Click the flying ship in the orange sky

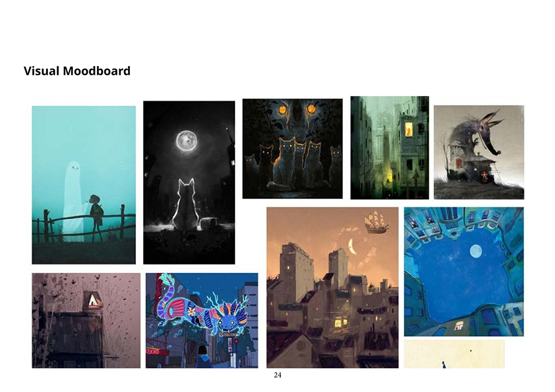point(376,222)
